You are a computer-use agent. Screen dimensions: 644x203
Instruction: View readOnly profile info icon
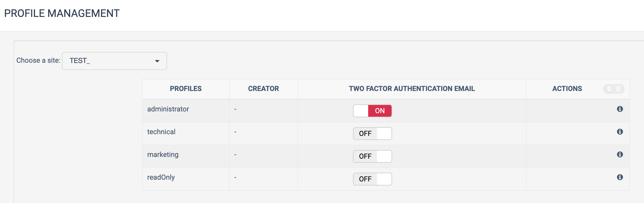(620, 177)
